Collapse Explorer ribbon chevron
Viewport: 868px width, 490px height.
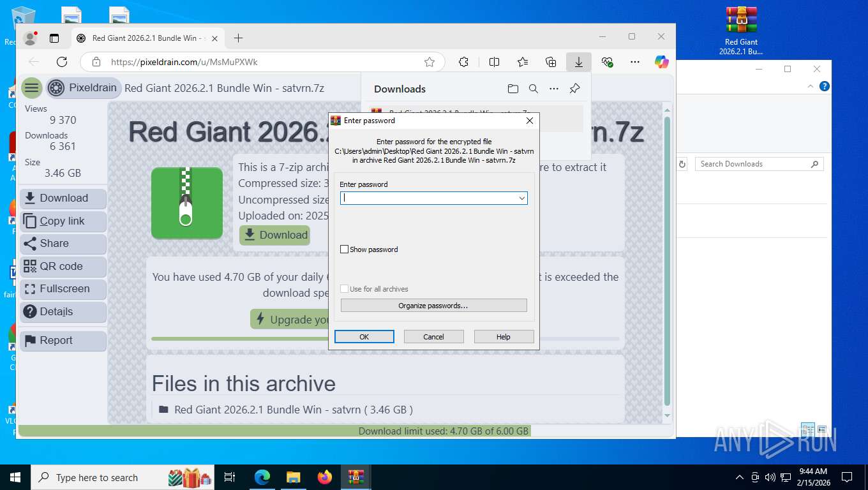811,86
